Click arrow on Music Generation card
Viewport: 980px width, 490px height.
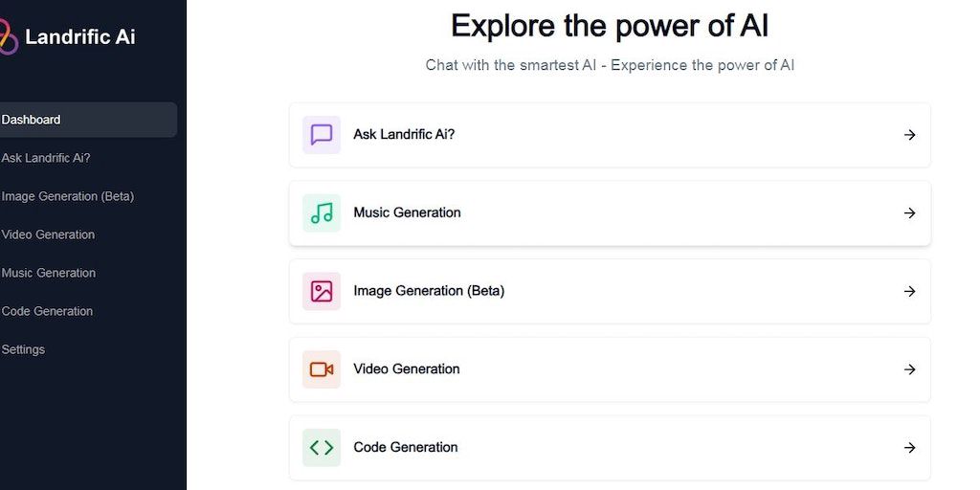[909, 212]
